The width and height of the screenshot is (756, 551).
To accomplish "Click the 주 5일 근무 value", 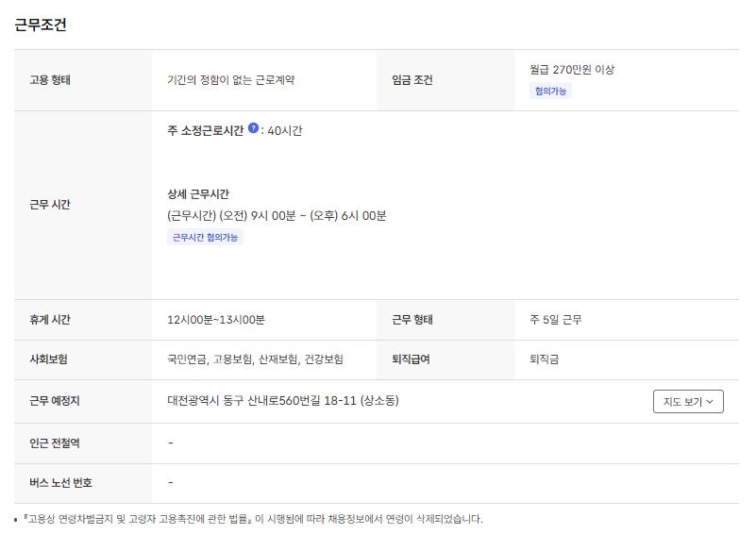I will [x=556, y=320].
